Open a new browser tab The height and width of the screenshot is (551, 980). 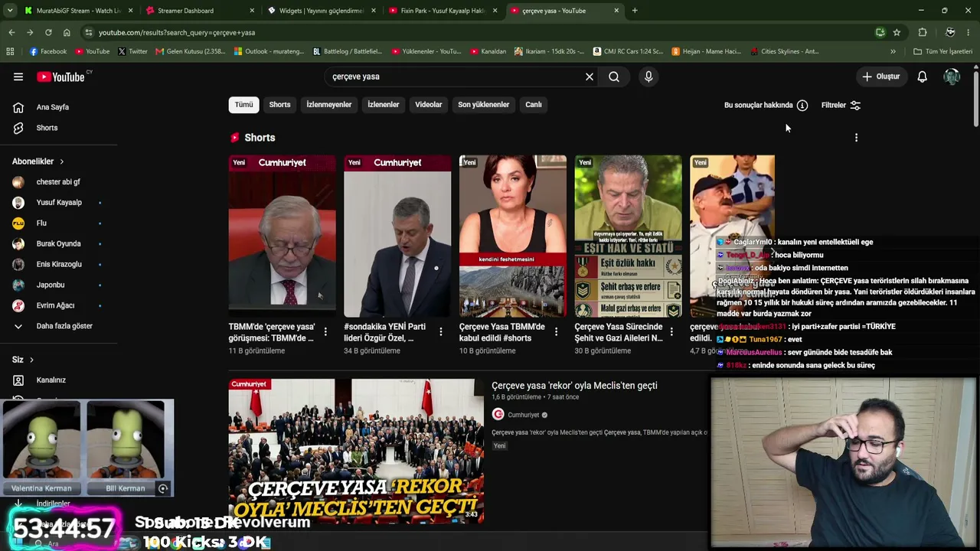(x=635, y=11)
